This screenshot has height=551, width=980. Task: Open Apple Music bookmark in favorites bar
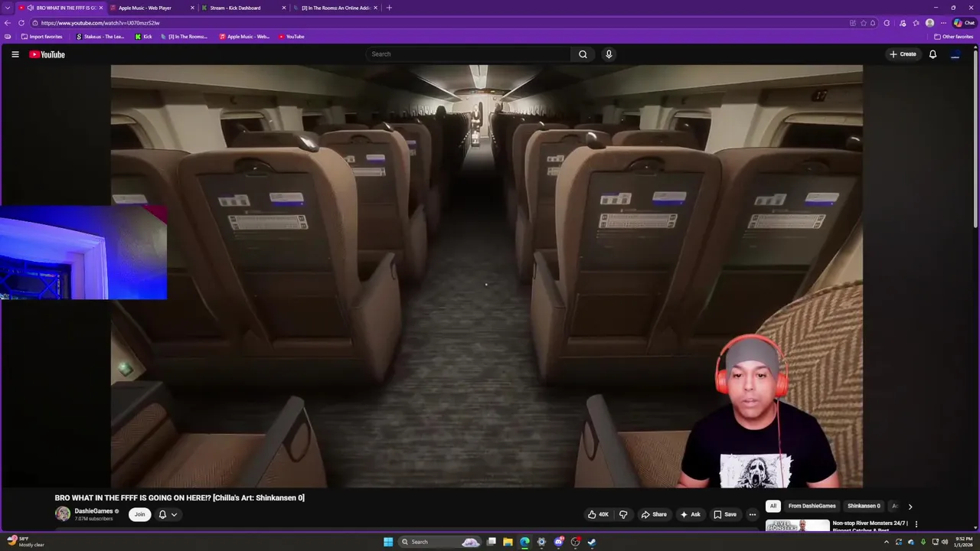(x=244, y=37)
